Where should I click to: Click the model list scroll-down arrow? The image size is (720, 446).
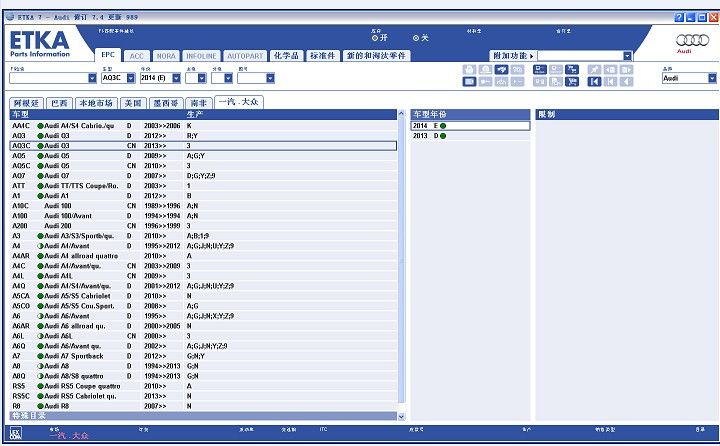[x=401, y=417]
